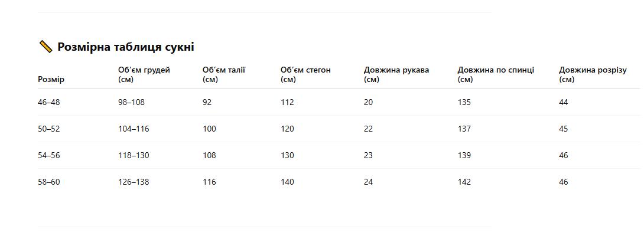This screenshot has width=644, height=249.
Task: Select the 50–52 size row label
Action: click(49, 129)
